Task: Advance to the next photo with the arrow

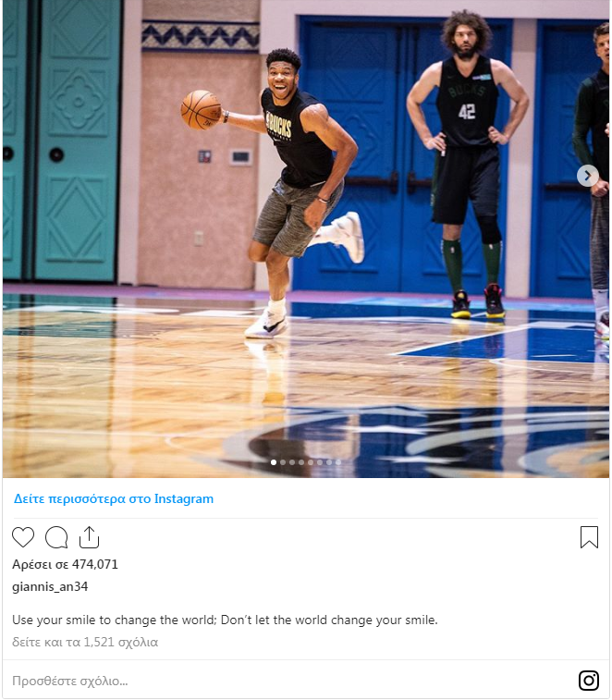Action: click(587, 176)
